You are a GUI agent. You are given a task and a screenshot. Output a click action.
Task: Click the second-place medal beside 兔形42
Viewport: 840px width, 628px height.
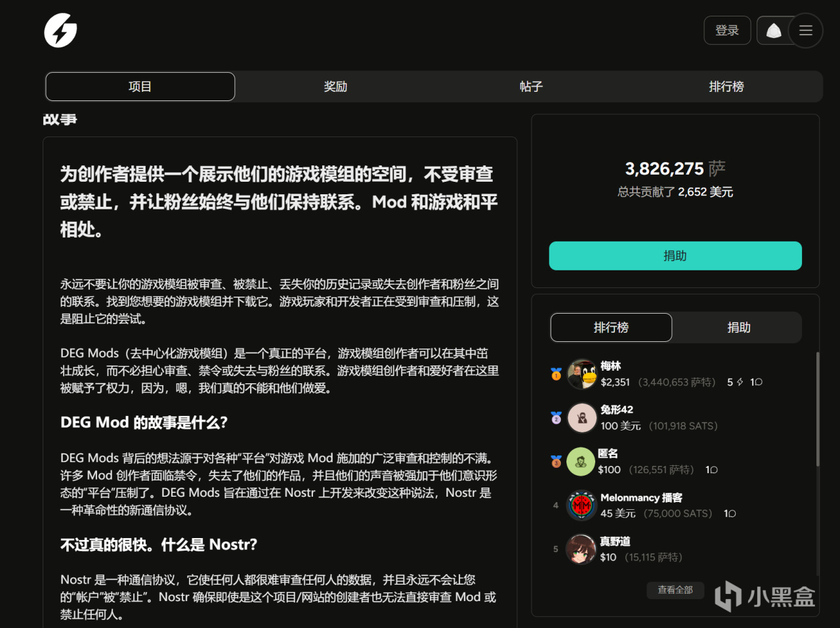point(556,418)
